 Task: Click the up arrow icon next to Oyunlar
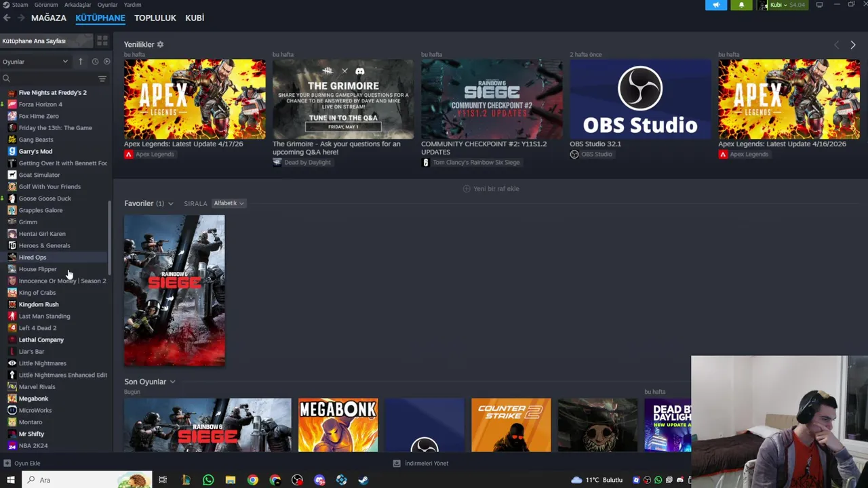tap(80, 62)
